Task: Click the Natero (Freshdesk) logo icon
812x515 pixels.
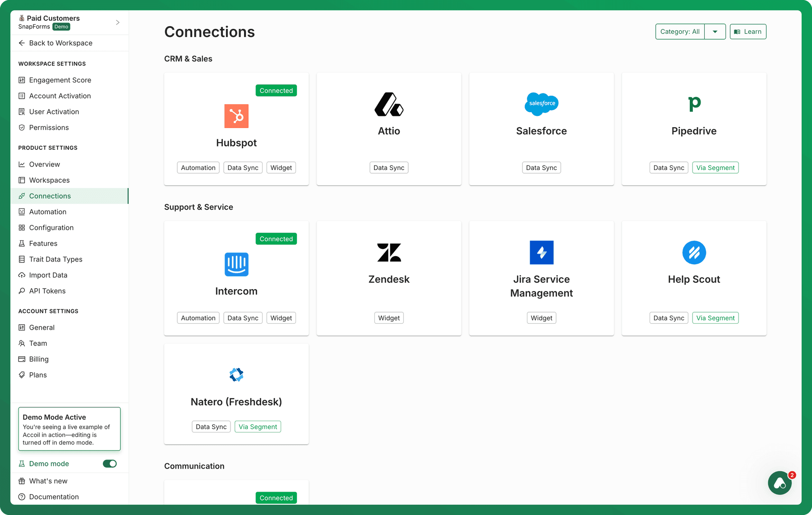Action: tap(236, 375)
